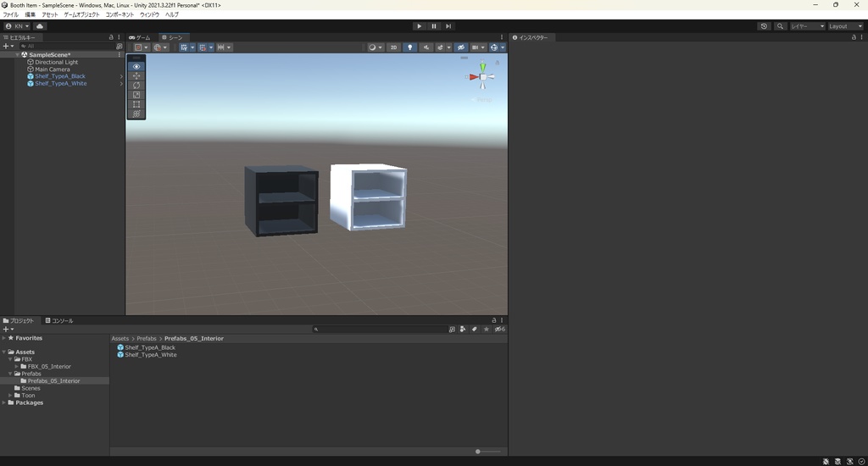The height and width of the screenshot is (466, 868).
Task: Click the status bar debug mode bug icon
Action: (826, 462)
